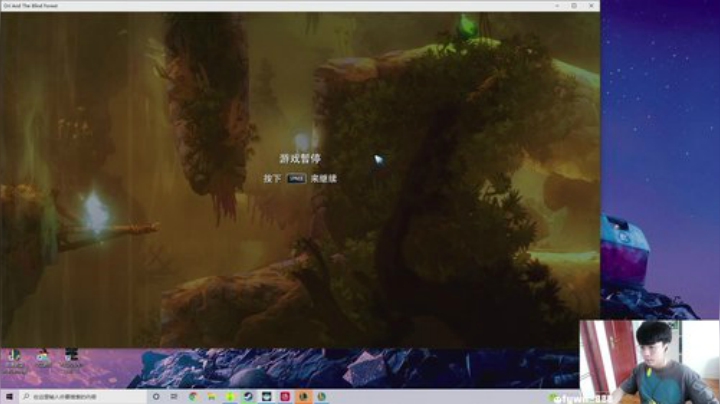Open the last green-orange taskbar icon
Screen dimensions: 720x404
[x=322, y=396]
